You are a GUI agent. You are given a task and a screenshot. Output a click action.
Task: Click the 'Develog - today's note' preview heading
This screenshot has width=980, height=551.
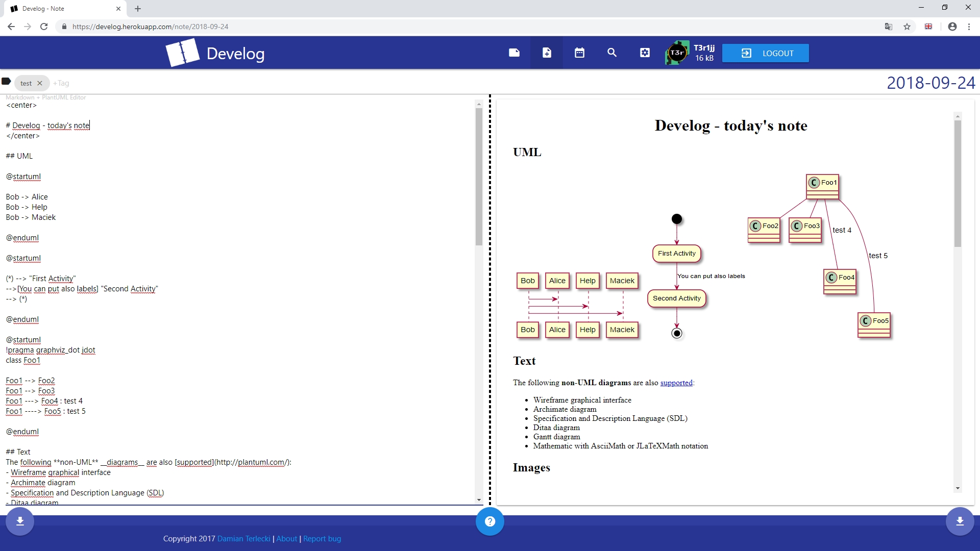731,126
